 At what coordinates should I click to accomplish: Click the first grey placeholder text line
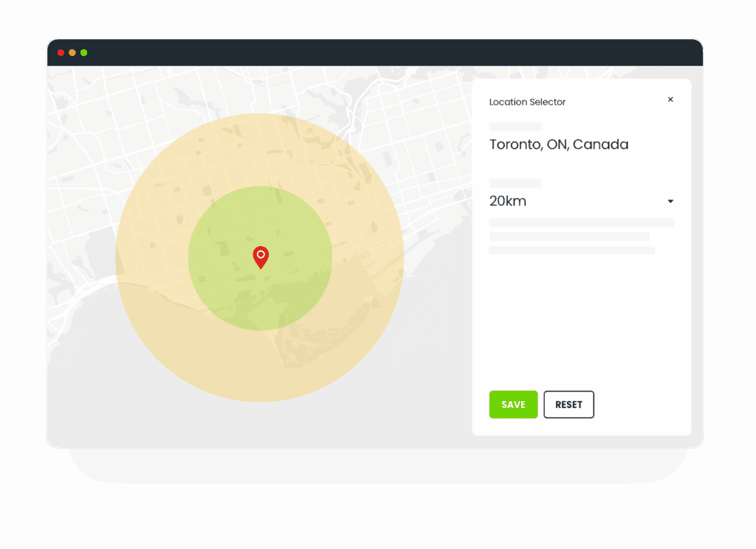point(582,222)
